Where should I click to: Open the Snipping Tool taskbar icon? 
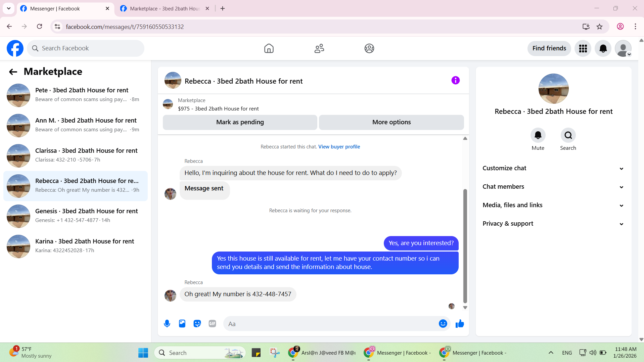[x=275, y=353]
